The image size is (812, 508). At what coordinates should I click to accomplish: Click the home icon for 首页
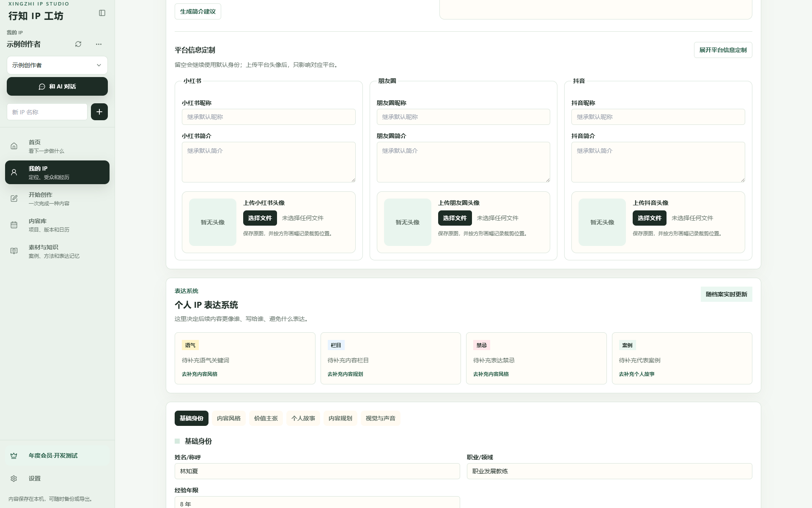click(14, 146)
